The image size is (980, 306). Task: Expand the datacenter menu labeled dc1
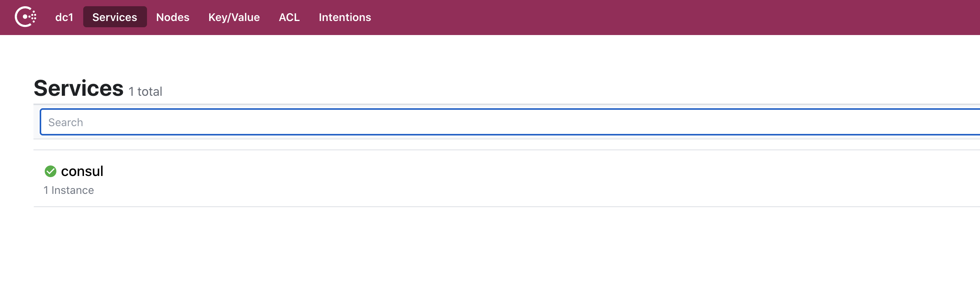click(x=63, y=17)
